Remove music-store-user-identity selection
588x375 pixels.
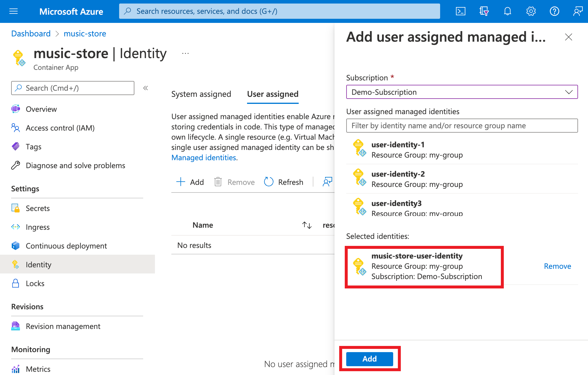557,266
